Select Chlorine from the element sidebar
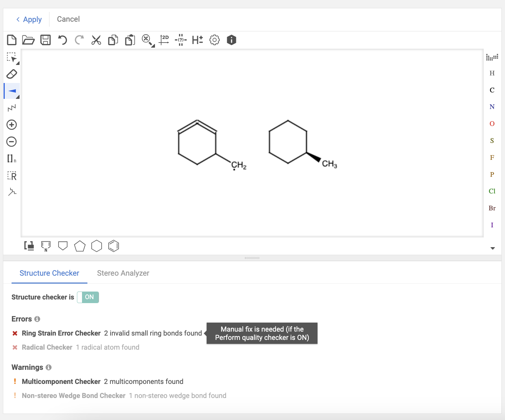This screenshot has width=505, height=420. pos(492,191)
